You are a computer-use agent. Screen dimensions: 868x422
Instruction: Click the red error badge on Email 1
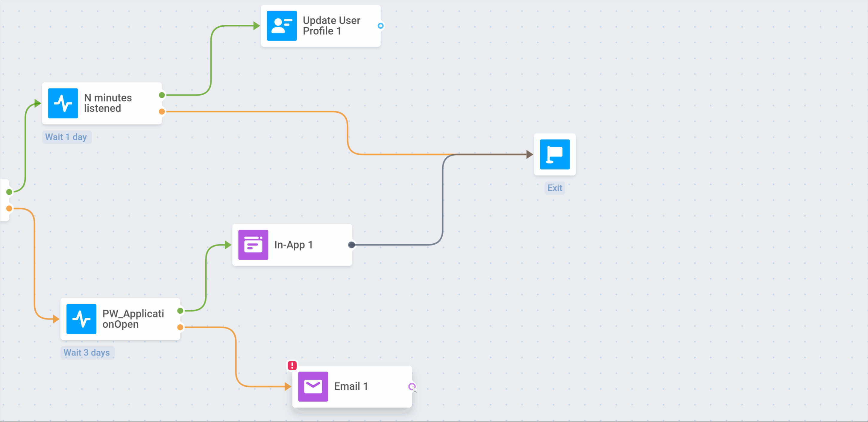[292, 365]
